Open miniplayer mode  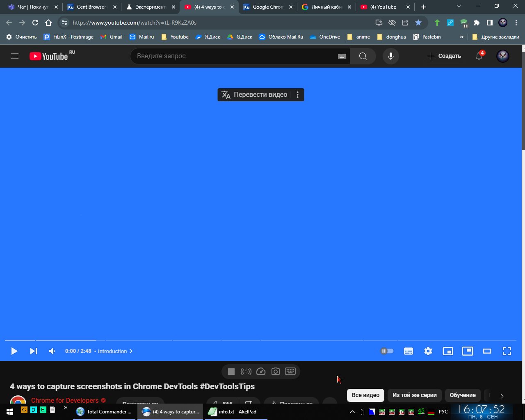(448, 351)
